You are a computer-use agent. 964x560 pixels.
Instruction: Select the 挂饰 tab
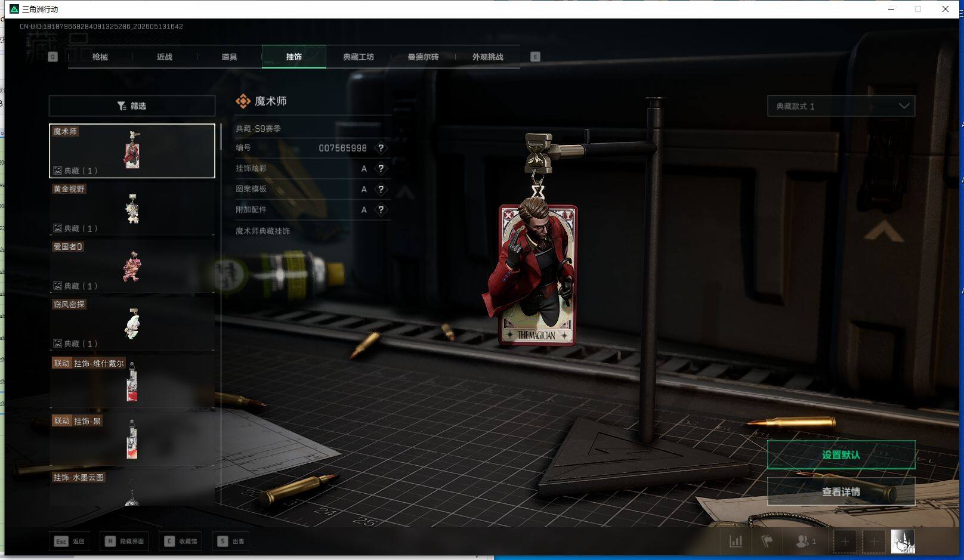point(293,57)
